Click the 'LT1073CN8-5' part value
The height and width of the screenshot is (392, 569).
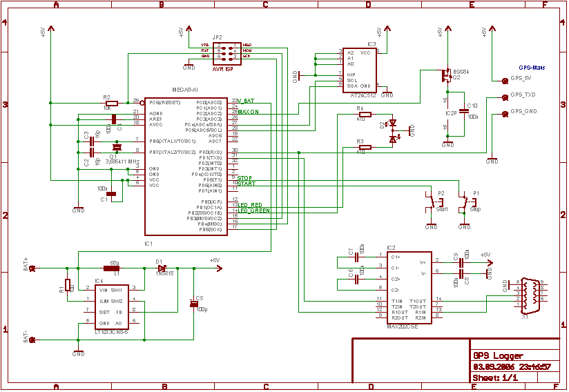(111, 332)
